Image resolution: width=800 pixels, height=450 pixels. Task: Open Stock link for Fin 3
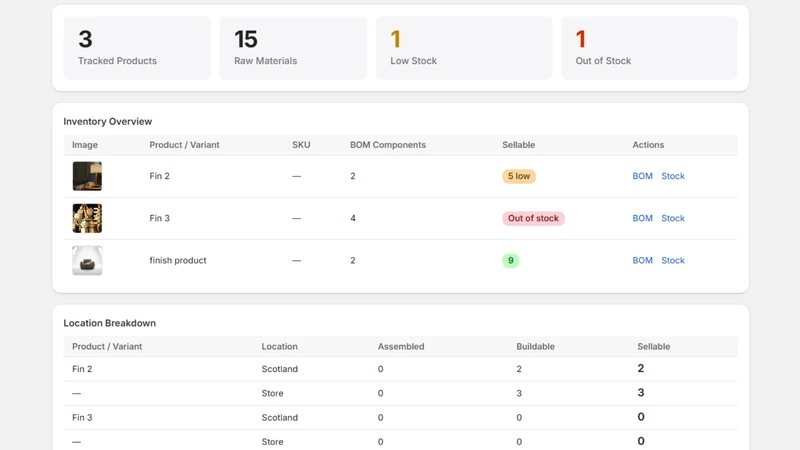click(673, 218)
